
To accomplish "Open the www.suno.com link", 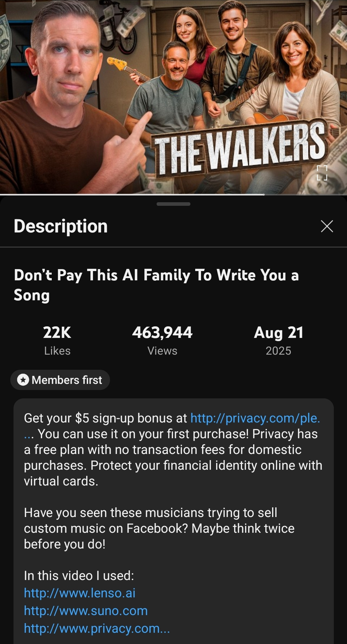I will tap(86, 611).
